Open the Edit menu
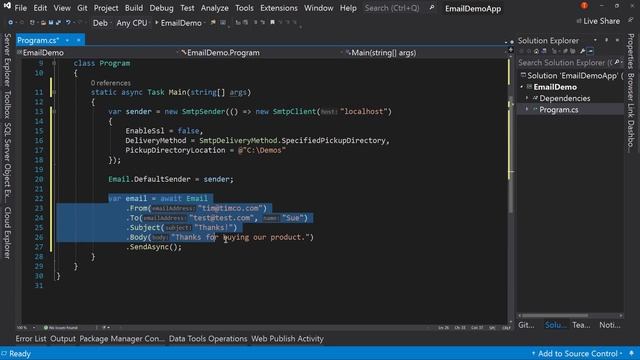The width and height of the screenshot is (640, 360). click(40, 8)
